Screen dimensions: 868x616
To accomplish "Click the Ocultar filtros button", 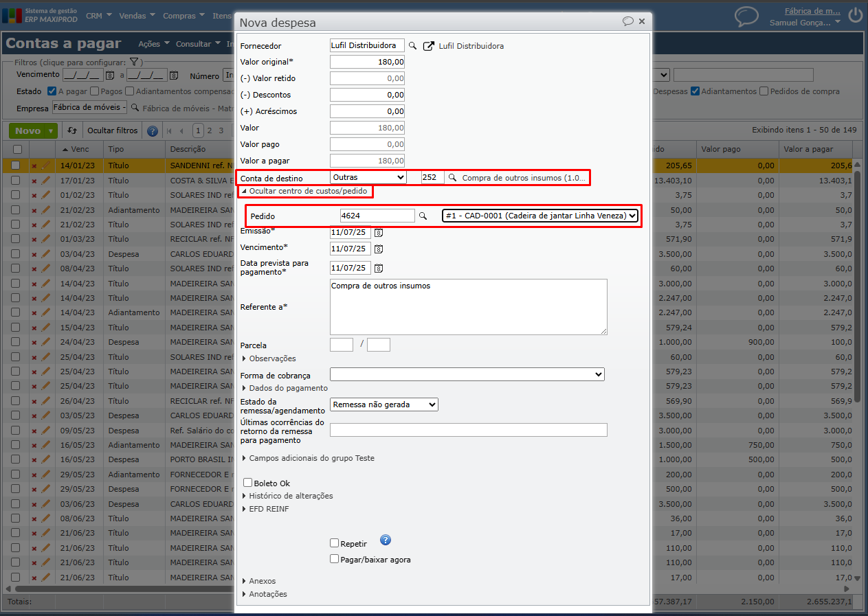I will 113,130.
